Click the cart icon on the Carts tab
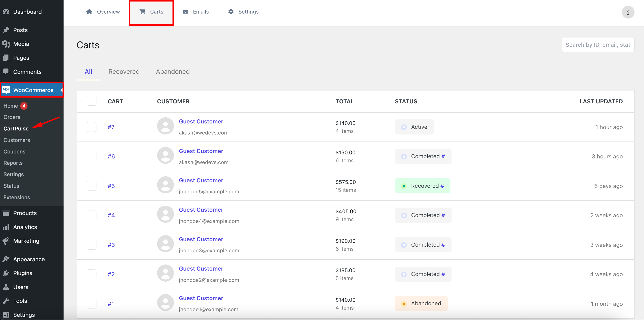 tap(142, 12)
